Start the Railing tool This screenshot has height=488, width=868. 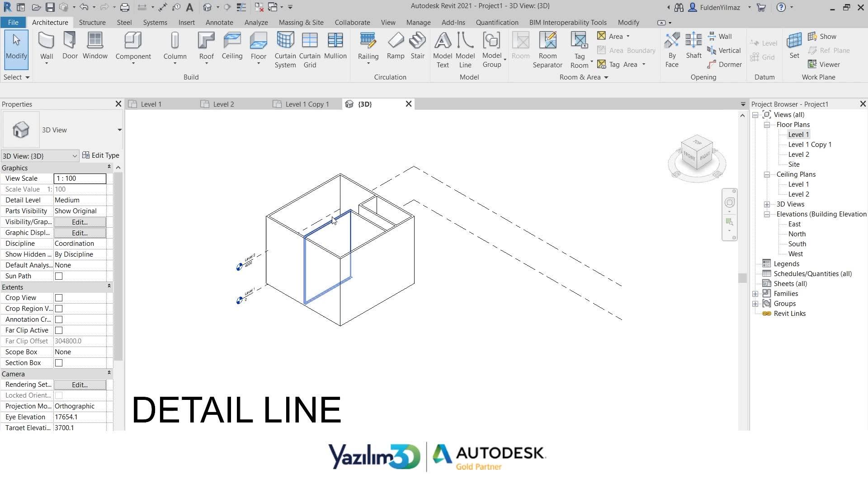[x=368, y=47]
